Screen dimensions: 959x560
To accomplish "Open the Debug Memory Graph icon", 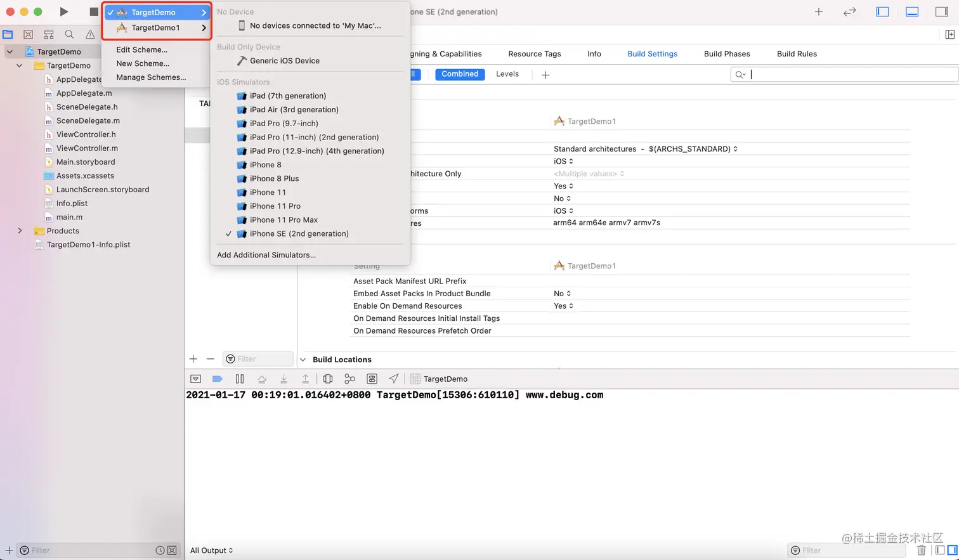I will tap(349, 379).
